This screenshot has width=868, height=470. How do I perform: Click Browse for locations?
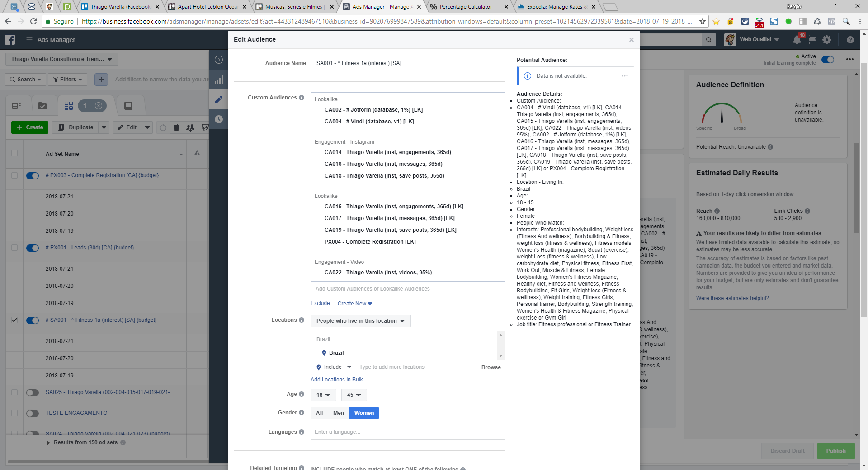coord(491,367)
